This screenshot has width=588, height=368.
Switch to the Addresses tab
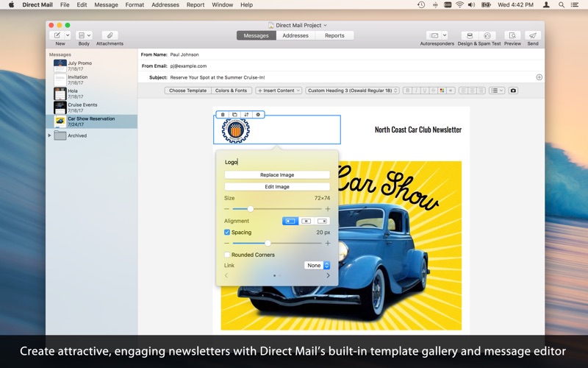[295, 35]
